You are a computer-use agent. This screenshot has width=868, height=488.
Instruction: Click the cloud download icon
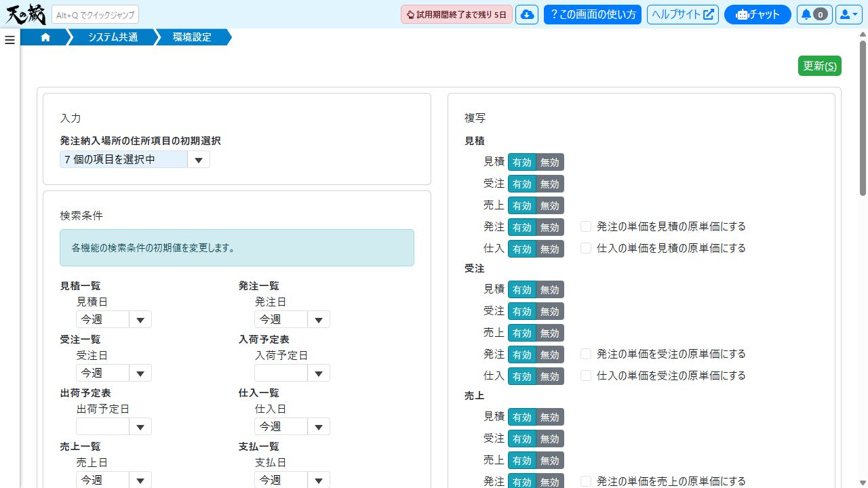point(527,14)
